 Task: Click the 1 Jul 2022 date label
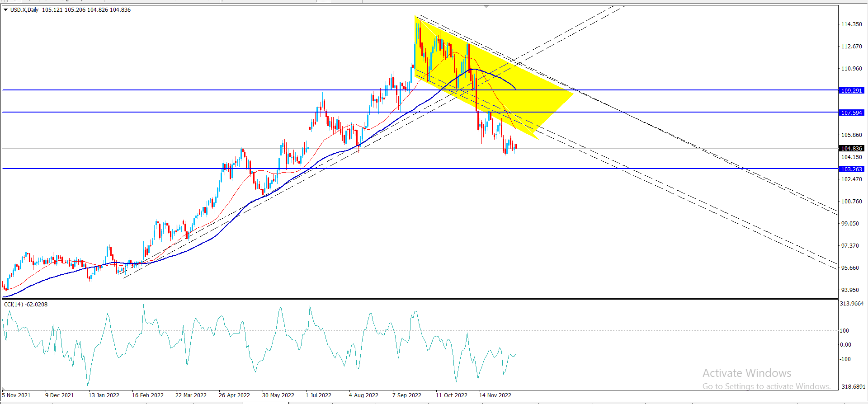318,395
